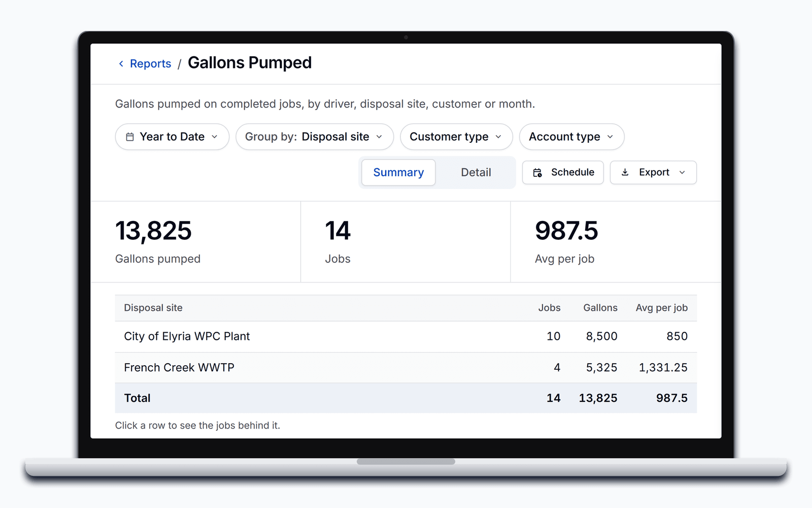Click the 13,825 Gallons pumped summary card

195,242
